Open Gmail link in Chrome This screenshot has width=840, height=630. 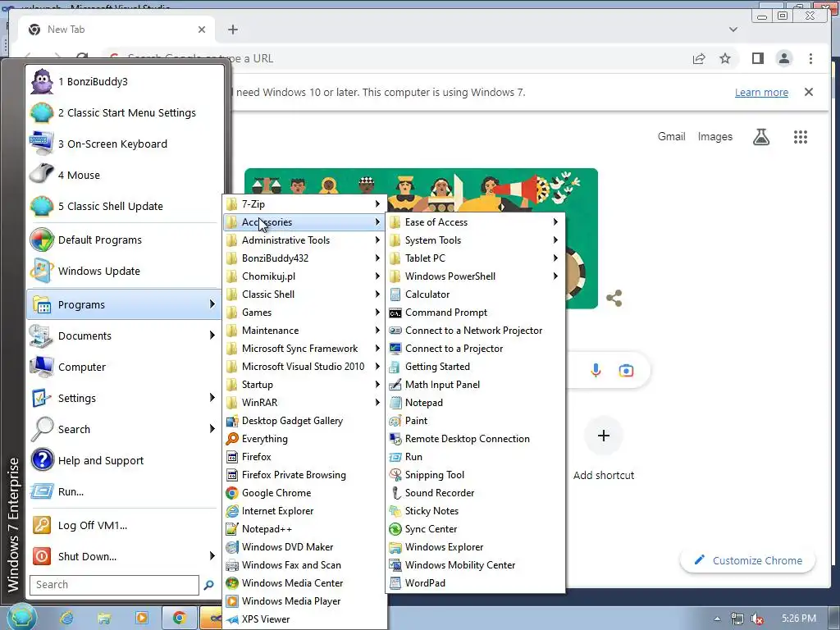671,137
